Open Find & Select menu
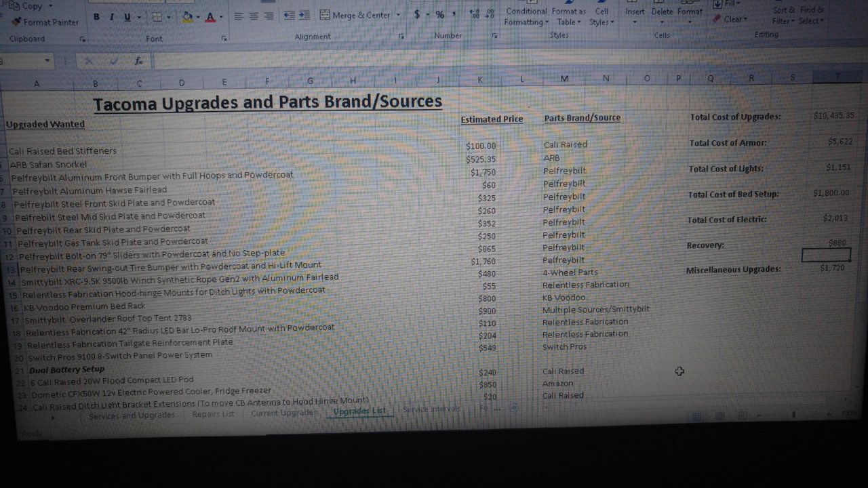Viewport: 868px width, 488px height. [x=812, y=16]
